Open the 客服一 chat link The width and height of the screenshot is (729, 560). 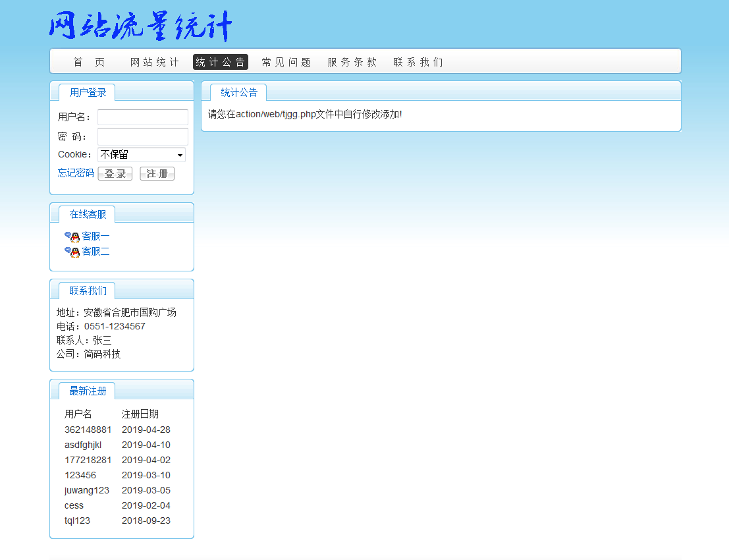click(96, 236)
